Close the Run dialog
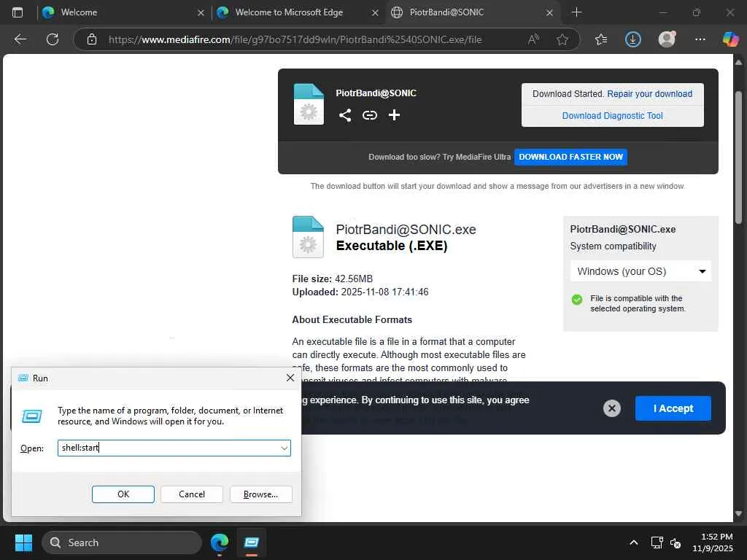The height and width of the screenshot is (560, 747). [290, 378]
